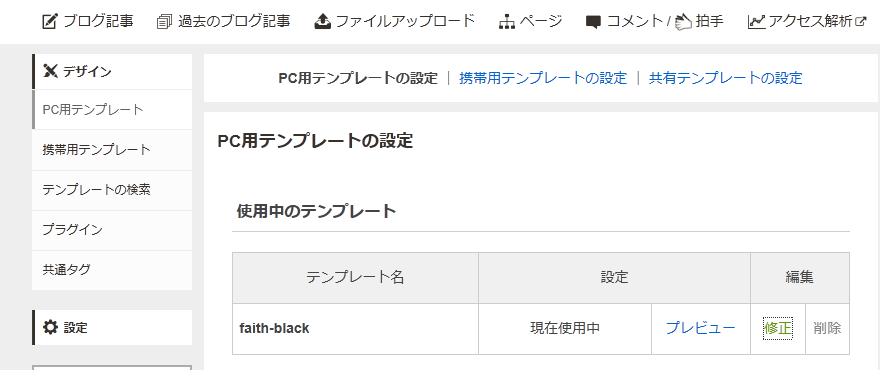This screenshot has width=880, height=370.
Task: Select PC用テンプレート in the sidebar
Action: [112, 109]
